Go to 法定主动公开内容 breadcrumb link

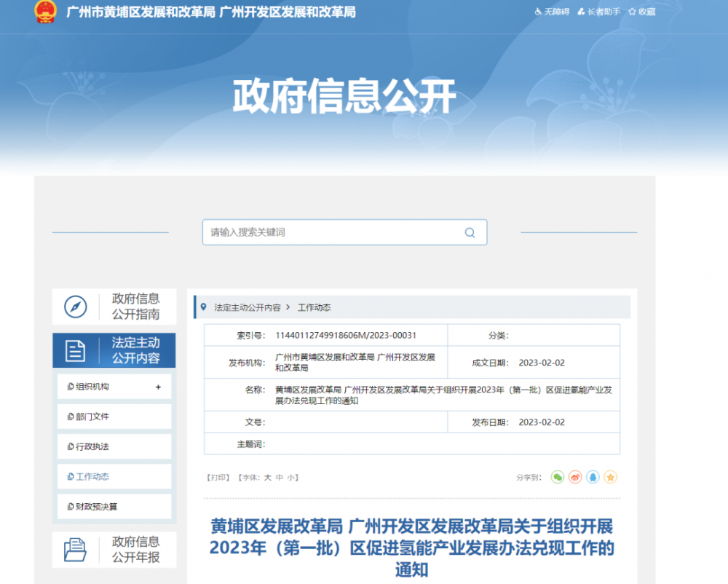tap(247, 308)
